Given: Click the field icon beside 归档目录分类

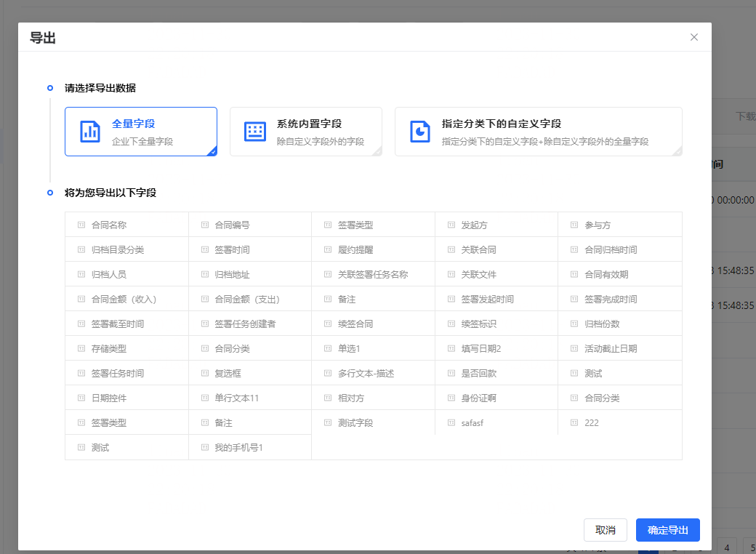Looking at the screenshot, I should (81, 250).
